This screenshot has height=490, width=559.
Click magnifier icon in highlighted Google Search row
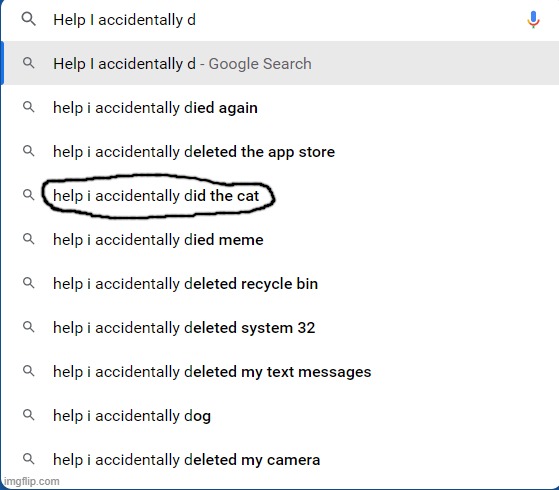click(29, 63)
